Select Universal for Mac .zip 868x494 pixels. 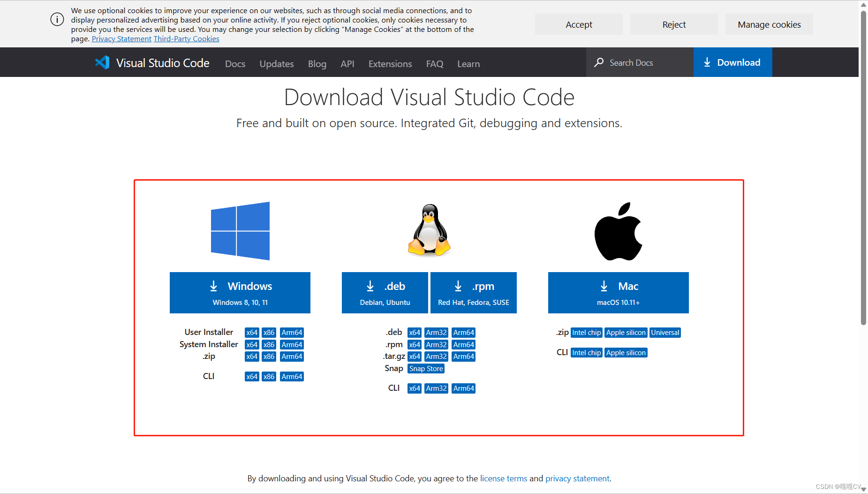(x=665, y=333)
